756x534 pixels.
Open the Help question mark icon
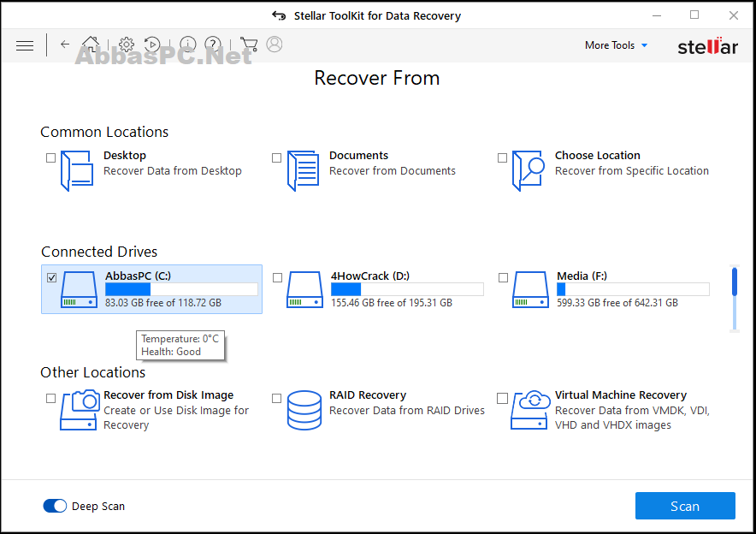(213, 44)
